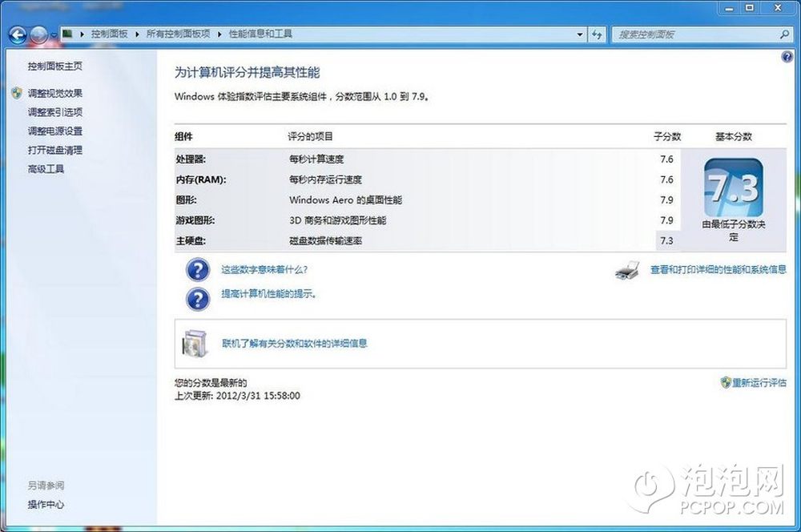Select the 处理器 row label

[x=191, y=159]
